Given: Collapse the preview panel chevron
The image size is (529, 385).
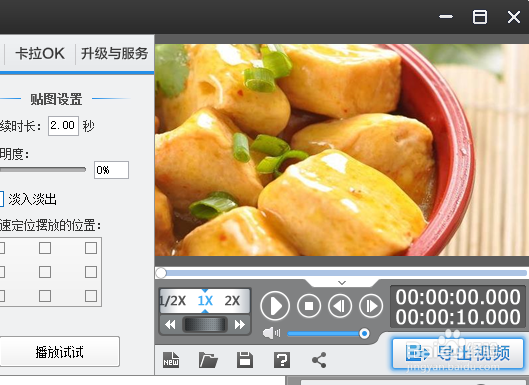Looking at the screenshot, I should [x=342, y=283].
